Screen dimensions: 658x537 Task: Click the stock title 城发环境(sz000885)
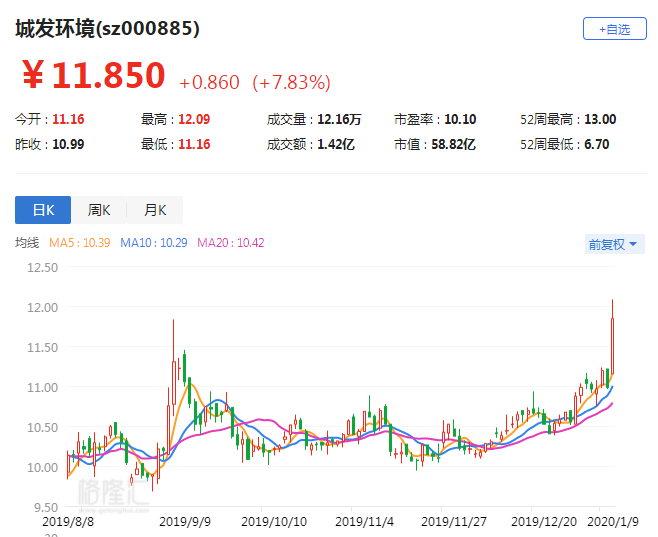click(x=107, y=29)
